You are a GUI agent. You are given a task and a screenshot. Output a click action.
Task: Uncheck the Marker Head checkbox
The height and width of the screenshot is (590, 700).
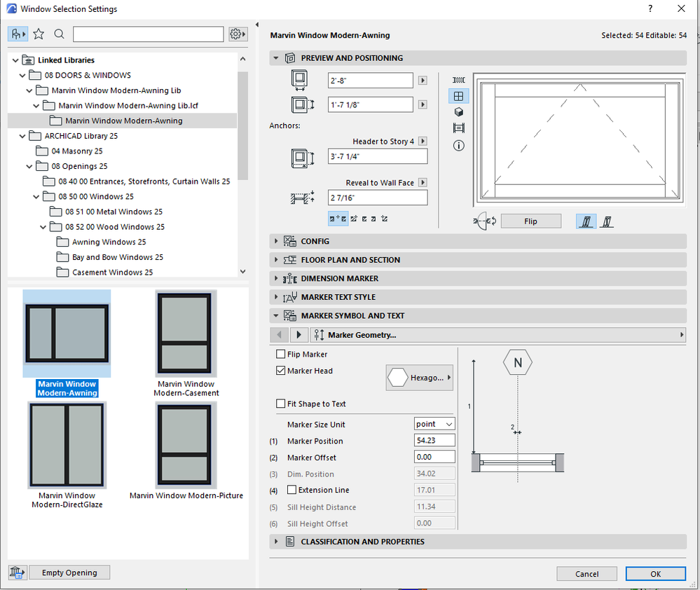[x=281, y=371]
